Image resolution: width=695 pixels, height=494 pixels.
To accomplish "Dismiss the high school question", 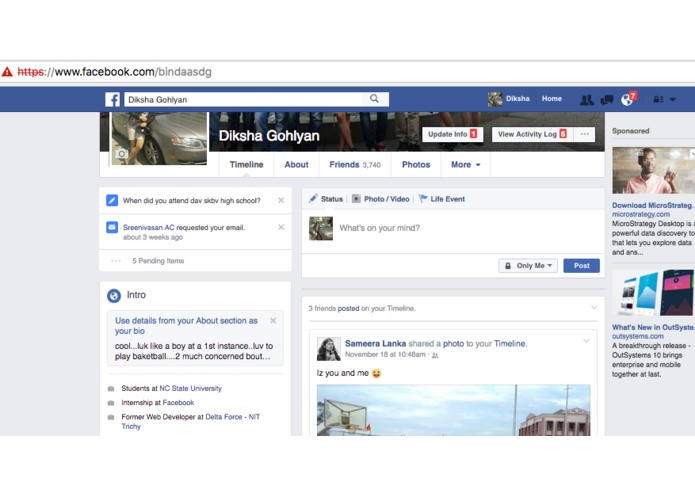I will click(281, 200).
